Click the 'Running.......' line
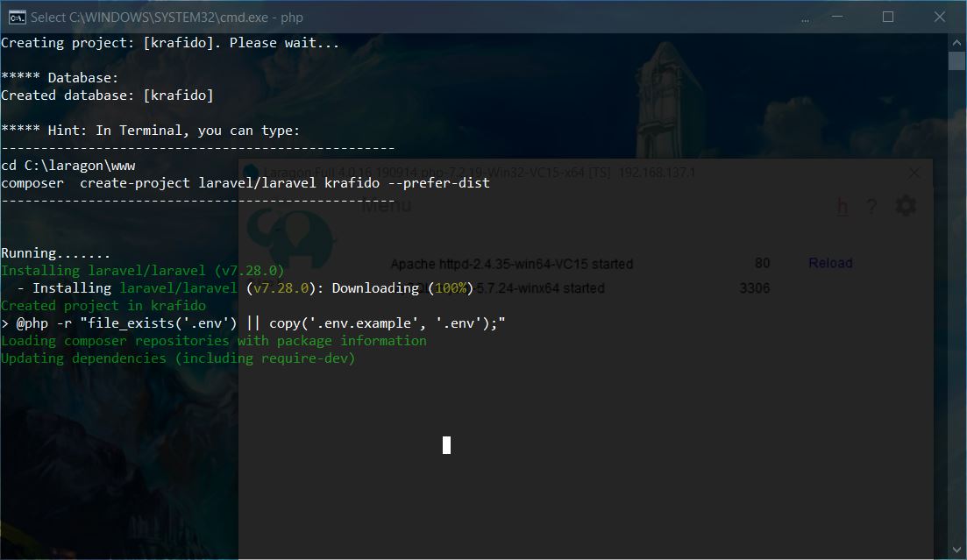Image resolution: width=967 pixels, height=560 pixels. tap(55, 253)
